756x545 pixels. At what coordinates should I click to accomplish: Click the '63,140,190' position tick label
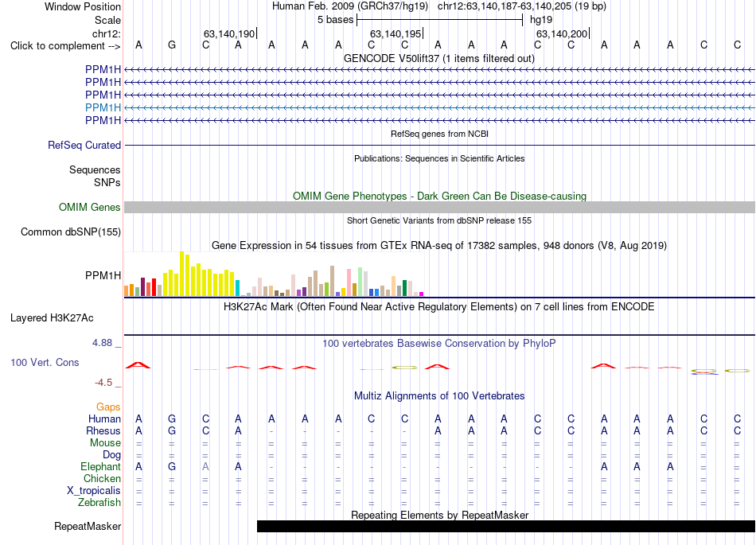coord(228,33)
